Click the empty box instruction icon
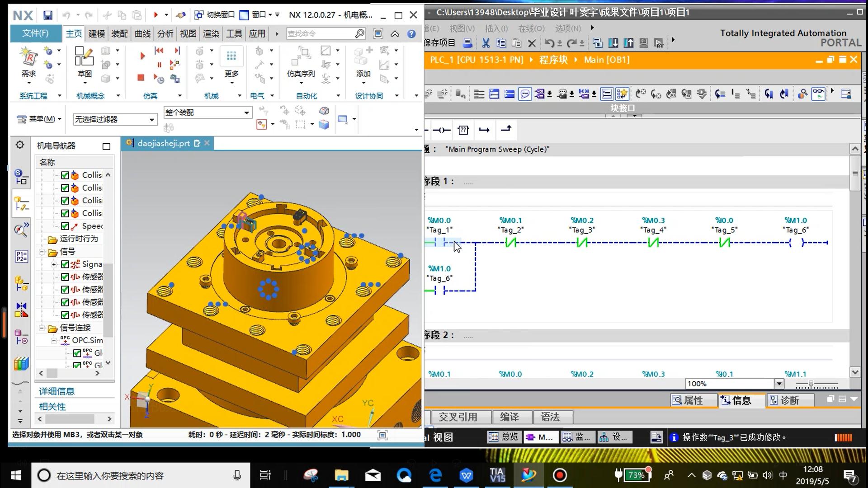Image resolution: width=868 pixels, height=488 pixels. [463, 130]
